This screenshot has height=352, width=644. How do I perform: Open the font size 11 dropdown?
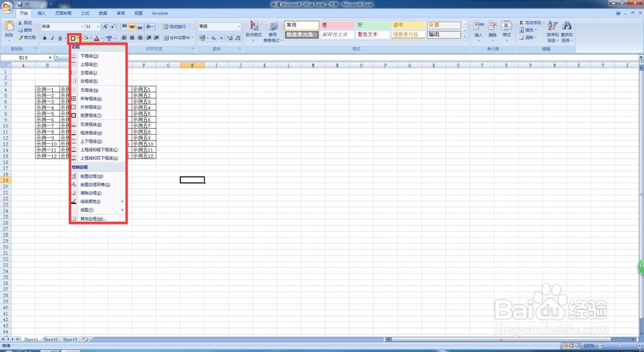pos(98,26)
